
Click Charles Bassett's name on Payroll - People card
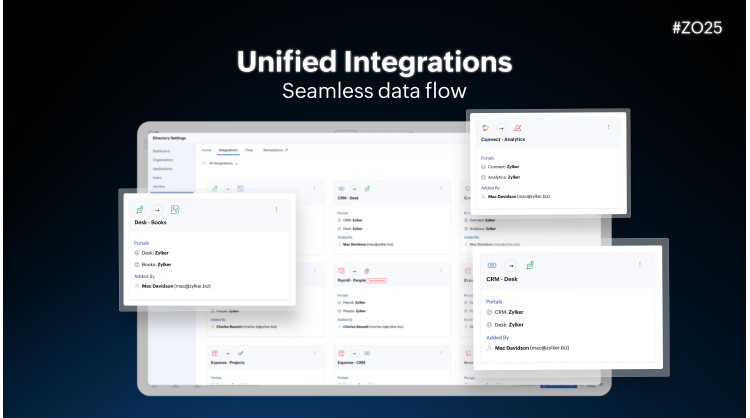(356, 327)
